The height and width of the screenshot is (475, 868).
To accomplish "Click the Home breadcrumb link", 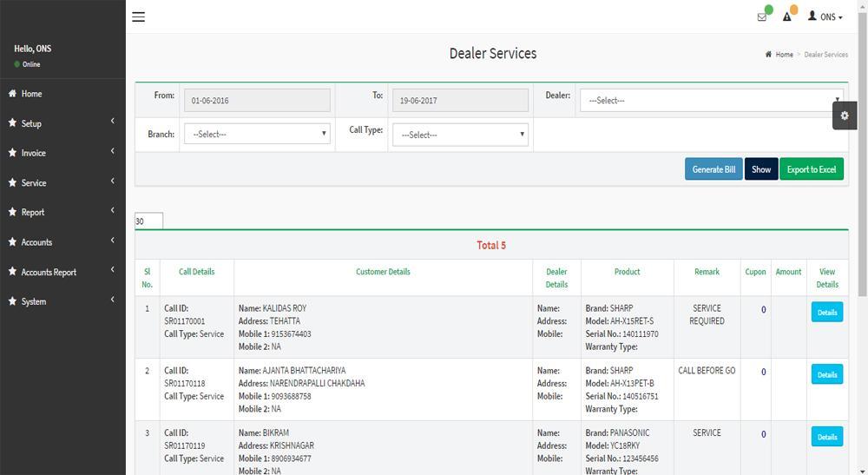I will point(784,54).
